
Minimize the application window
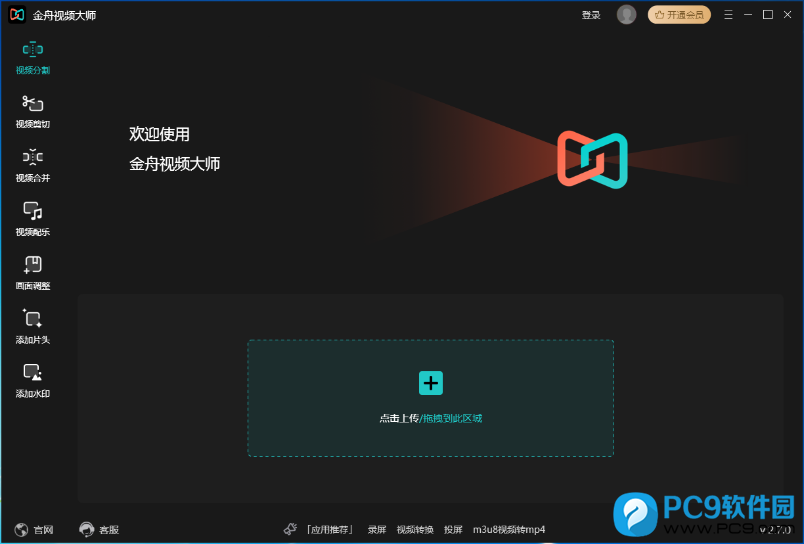(x=748, y=15)
